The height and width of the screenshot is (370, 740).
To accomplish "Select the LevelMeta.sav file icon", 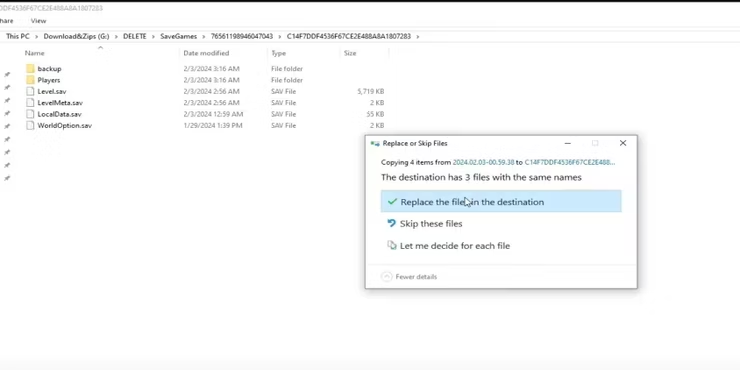I will [31, 102].
